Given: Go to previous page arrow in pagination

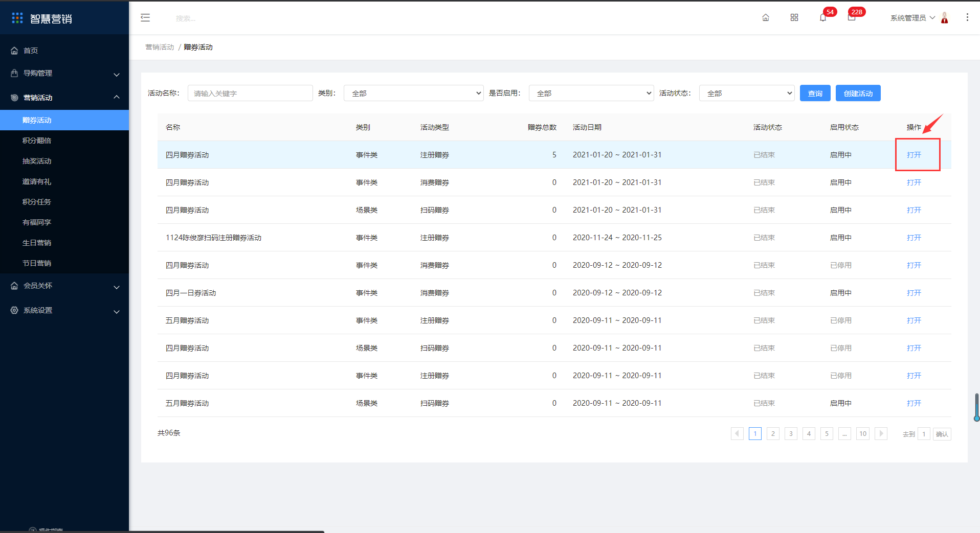Looking at the screenshot, I should tap(737, 434).
